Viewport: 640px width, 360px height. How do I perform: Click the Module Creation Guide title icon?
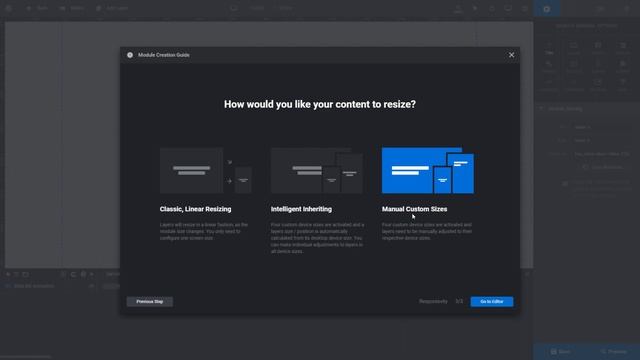130,55
